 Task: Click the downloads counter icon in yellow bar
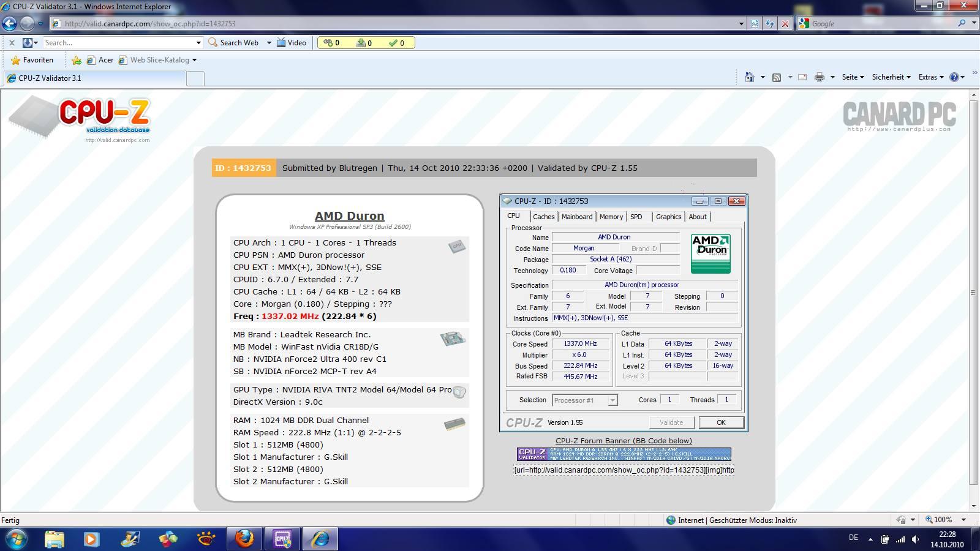(x=364, y=43)
